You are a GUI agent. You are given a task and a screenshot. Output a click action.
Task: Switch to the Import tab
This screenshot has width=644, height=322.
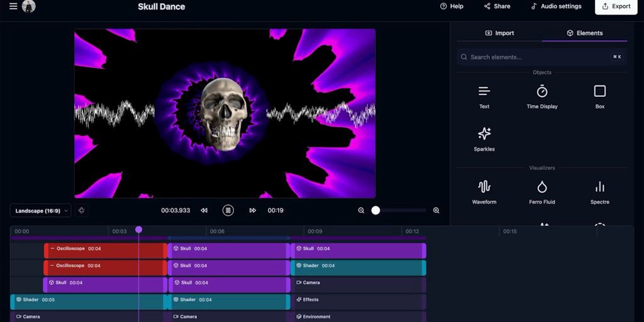click(x=499, y=33)
